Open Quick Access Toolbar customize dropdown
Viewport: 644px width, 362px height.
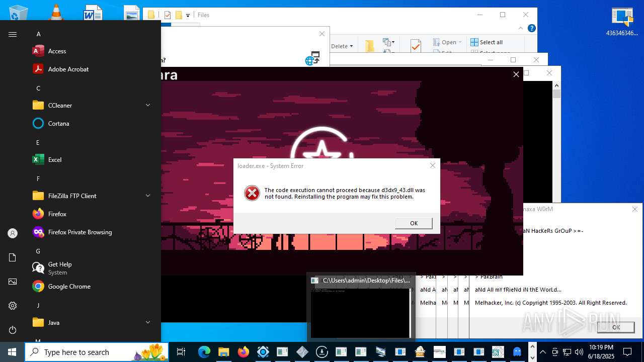click(x=188, y=15)
